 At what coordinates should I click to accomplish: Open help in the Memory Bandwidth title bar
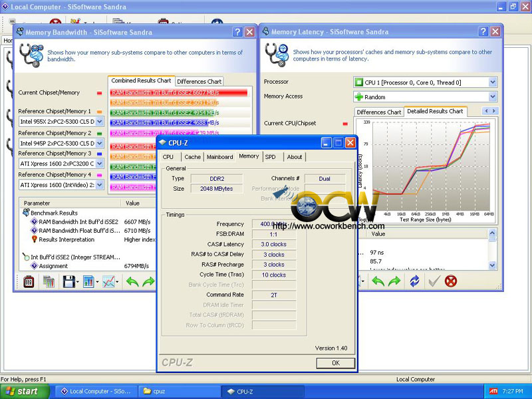(237, 32)
